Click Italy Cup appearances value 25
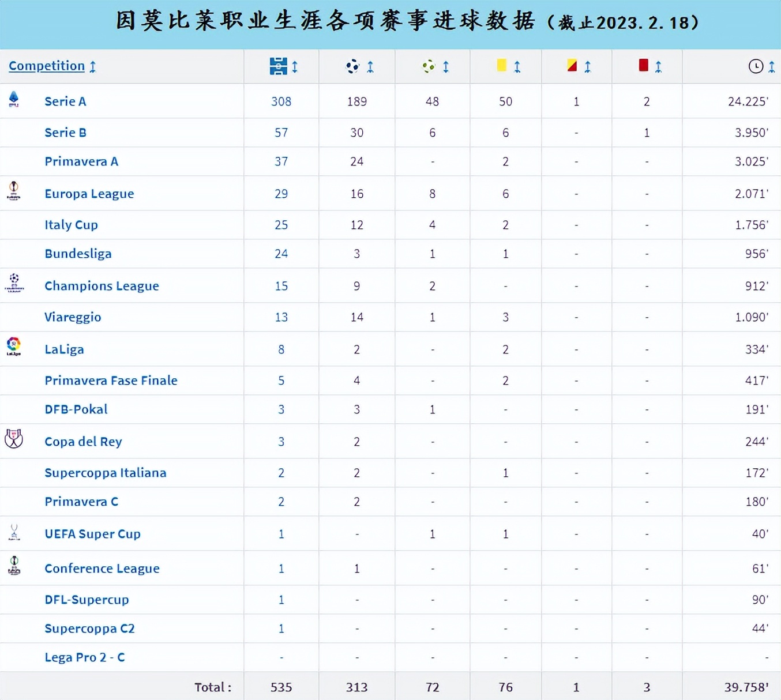781x700 pixels. pyautogui.click(x=281, y=225)
